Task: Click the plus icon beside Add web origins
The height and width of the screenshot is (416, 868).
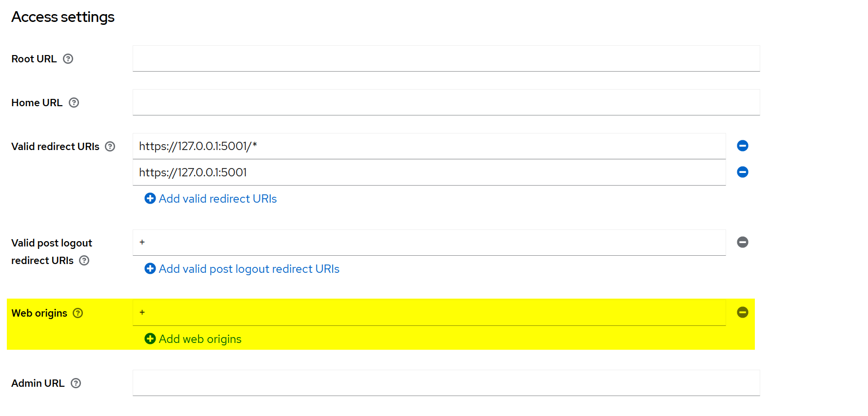Action: tap(150, 339)
